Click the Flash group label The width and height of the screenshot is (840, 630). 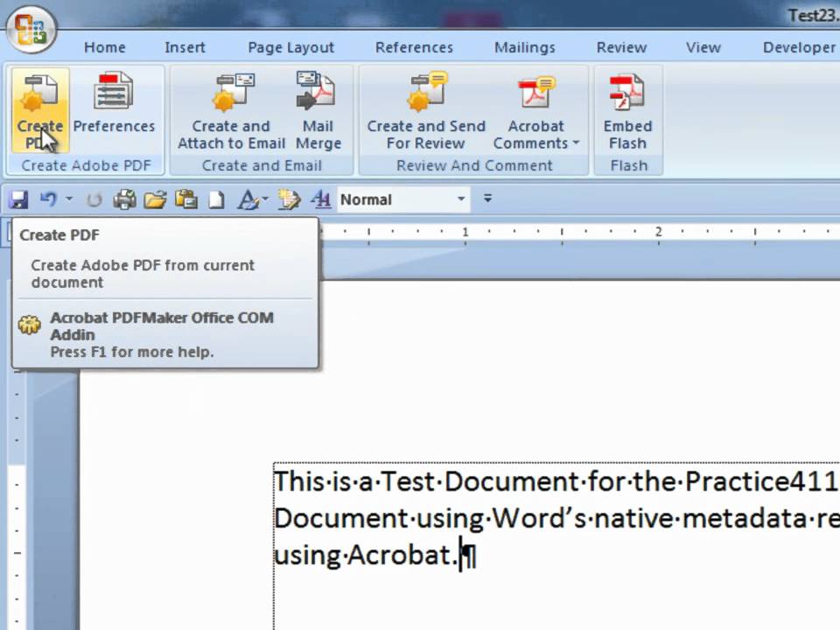point(629,165)
